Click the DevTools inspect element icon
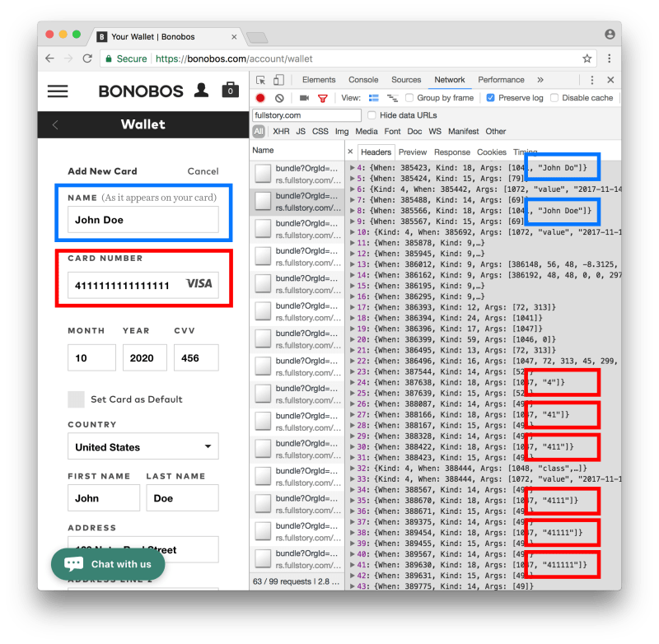This screenshot has width=659, height=644. tap(261, 80)
